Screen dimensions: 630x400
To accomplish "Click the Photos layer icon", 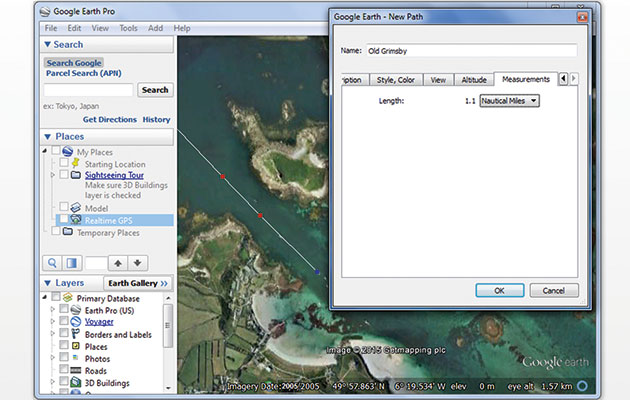I will click(76, 357).
